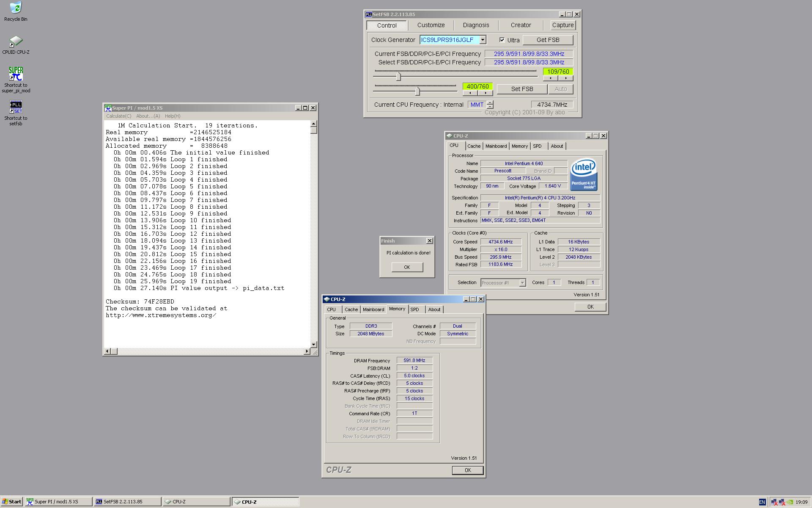Image resolution: width=812 pixels, height=508 pixels.
Task: Click the Super PI title bar icon
Action: 108,108
